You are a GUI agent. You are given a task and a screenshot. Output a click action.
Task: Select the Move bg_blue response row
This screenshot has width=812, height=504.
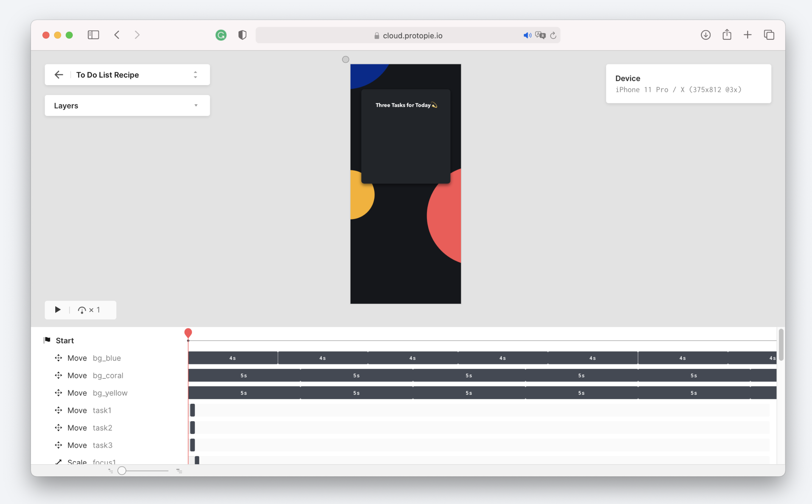pos(94,358)
